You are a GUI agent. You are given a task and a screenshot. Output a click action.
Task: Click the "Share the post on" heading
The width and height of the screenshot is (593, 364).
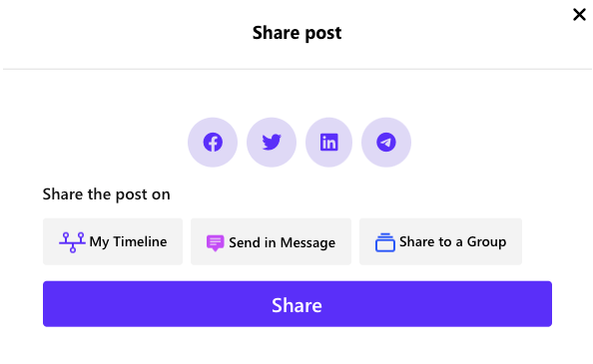tap(106, 194)
